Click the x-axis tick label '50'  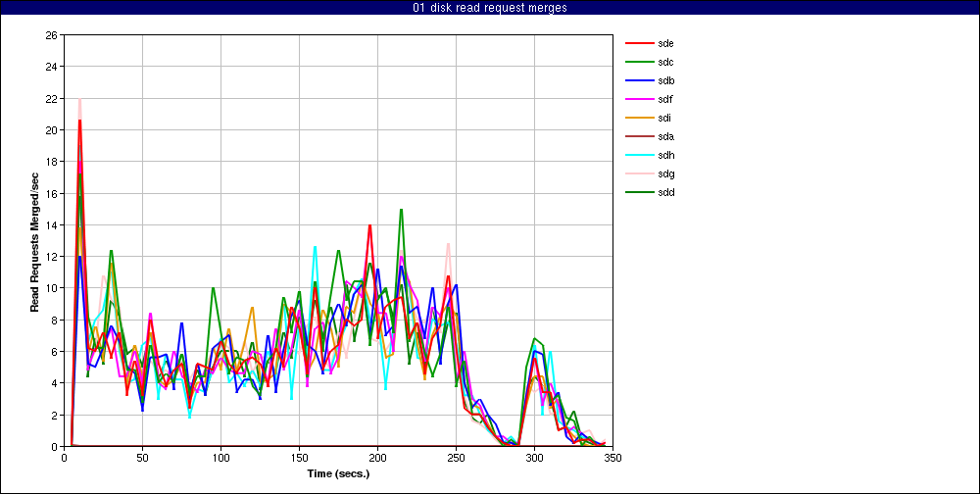142,458
